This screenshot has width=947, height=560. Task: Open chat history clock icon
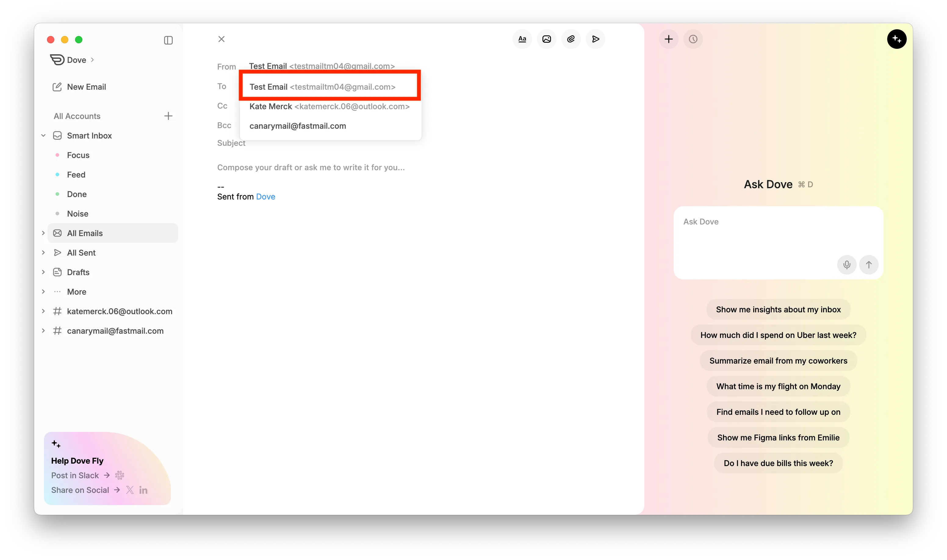(x=693, y=39)
